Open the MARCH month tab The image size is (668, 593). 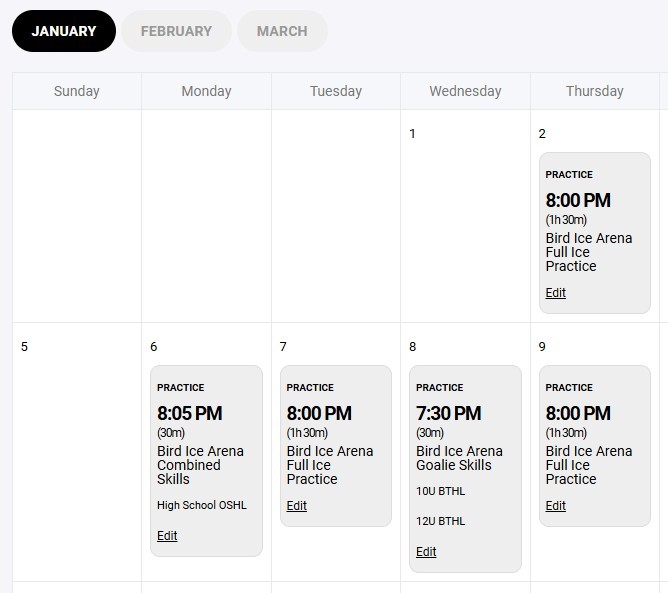pyautogui.click(x=282, y=31)
